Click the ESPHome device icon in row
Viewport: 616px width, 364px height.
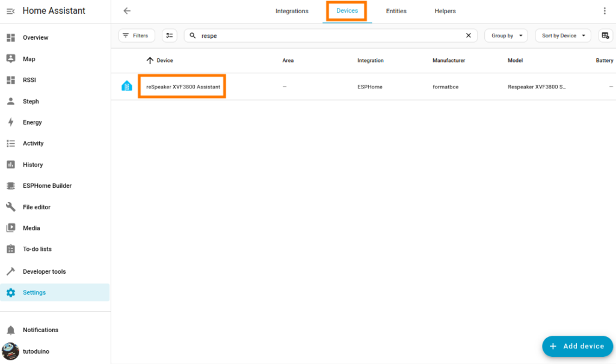coord(127,86)
